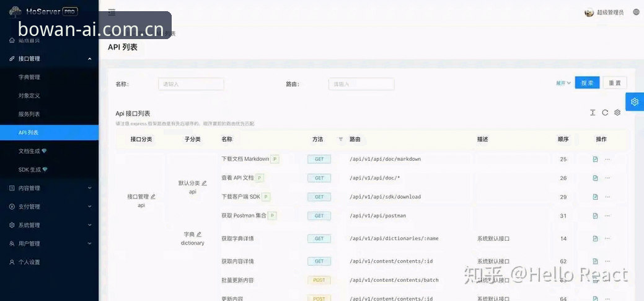
Task: Click the P badge beside 下载客户端 SDK
Action: 266,197
